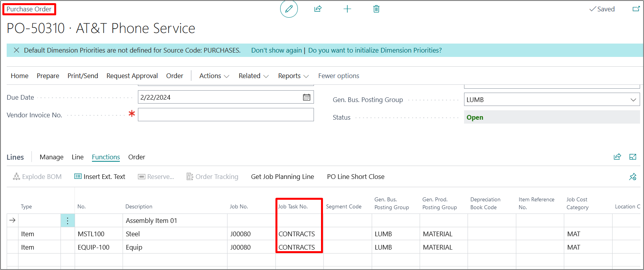The height and width of the screenshot is (270, 644).
Task: Delete the order with trash icon
Action: pos(376,9)
